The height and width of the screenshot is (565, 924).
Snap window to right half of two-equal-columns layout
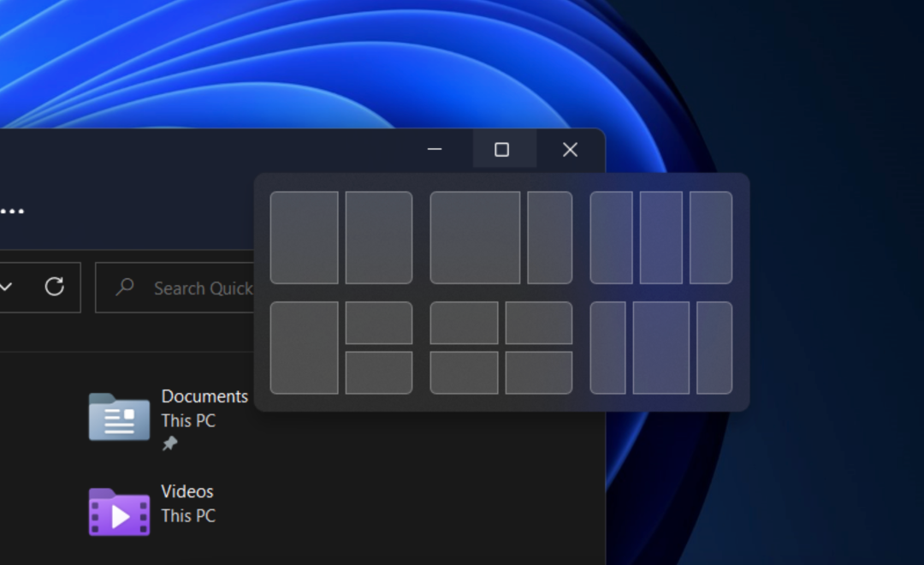coord(379,237)
